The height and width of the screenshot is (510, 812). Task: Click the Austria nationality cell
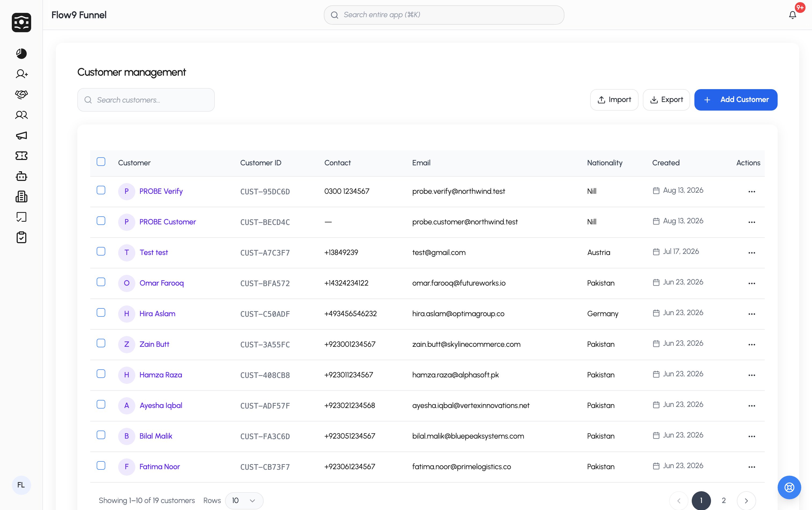tap(599, 253)
